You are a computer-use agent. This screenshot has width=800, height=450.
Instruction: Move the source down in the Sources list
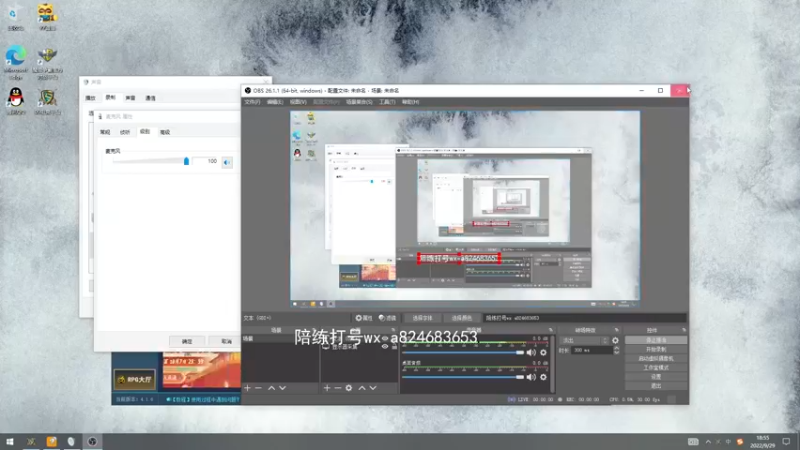[x=373, y=388]
